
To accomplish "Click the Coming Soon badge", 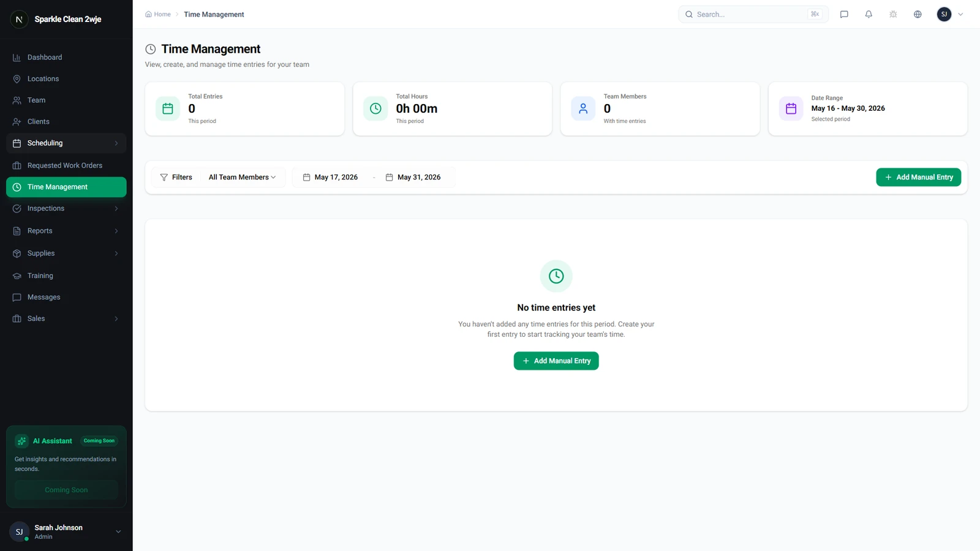I will tap(99, 441).
